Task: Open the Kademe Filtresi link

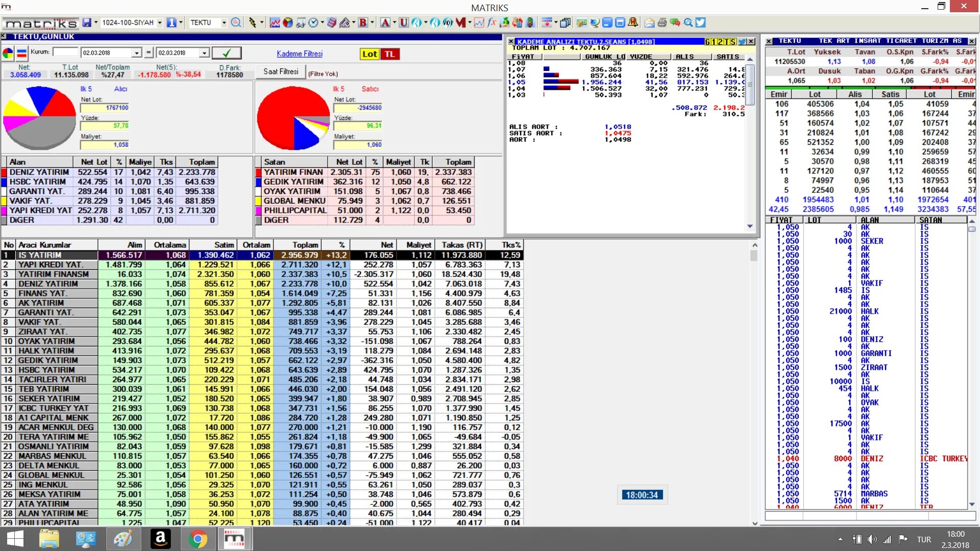Action: pyautogui.click(x=300, y=54)
